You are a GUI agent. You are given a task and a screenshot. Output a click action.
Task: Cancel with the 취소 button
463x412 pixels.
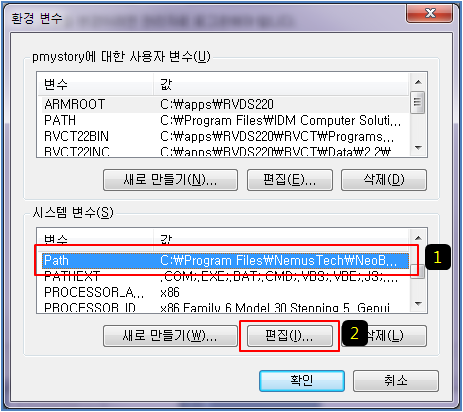click(396, 381)
